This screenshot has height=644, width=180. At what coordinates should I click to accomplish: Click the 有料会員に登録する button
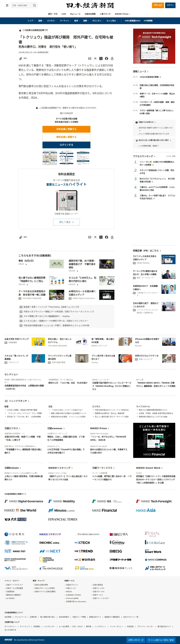click(66, 129)
